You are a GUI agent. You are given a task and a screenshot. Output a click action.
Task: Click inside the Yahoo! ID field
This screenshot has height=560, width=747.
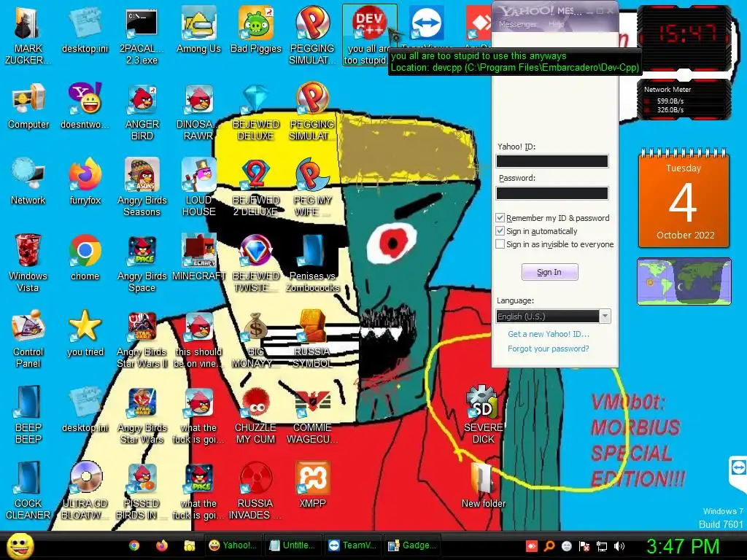pos(552,161)
